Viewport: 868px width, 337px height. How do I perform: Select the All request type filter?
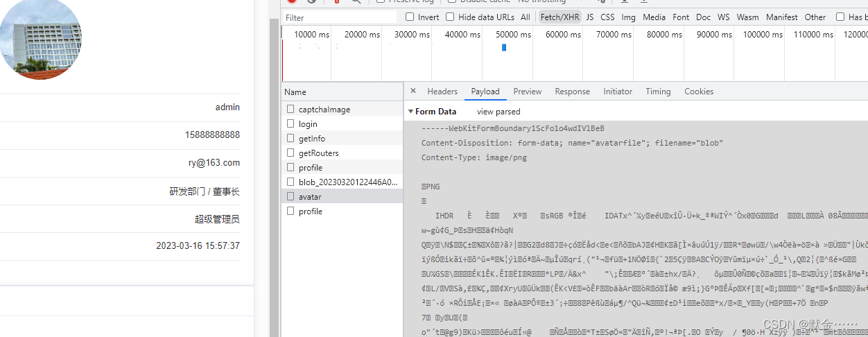(526, 17)
